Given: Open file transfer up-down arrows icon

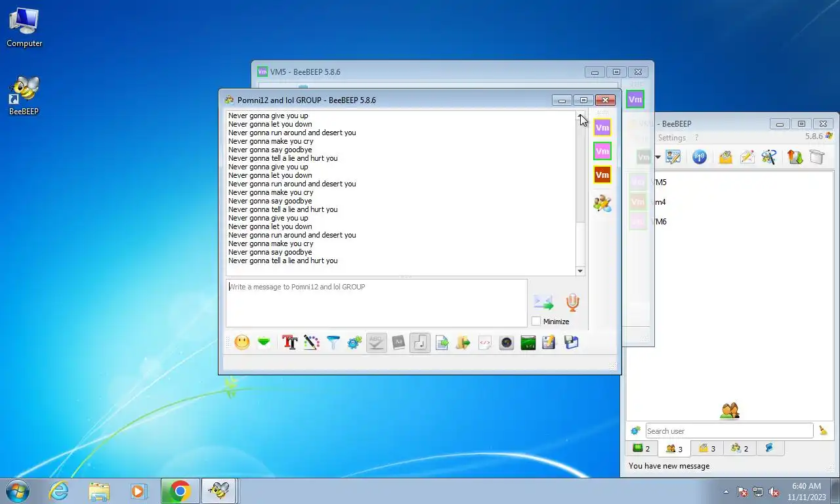Looking at the screenshot, I should [x=795, y=157].
